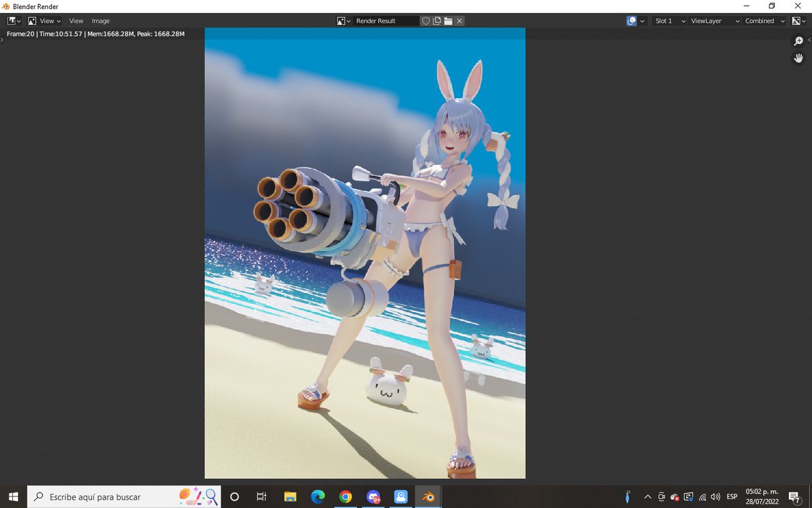Expand the left toolbar arrow

click(2, 40)
